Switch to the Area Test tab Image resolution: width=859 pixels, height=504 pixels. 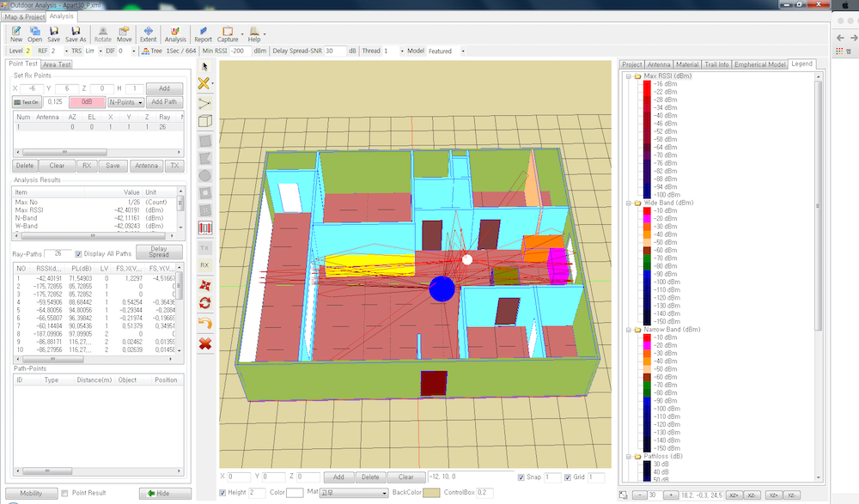tap(57, 64)
